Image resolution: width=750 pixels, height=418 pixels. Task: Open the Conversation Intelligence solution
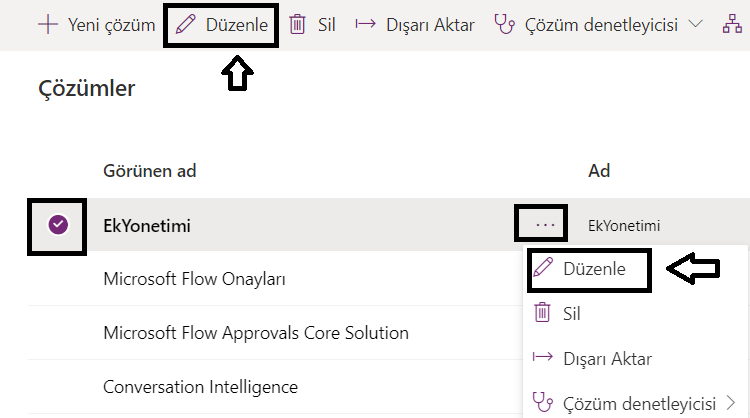coord(200,387)
